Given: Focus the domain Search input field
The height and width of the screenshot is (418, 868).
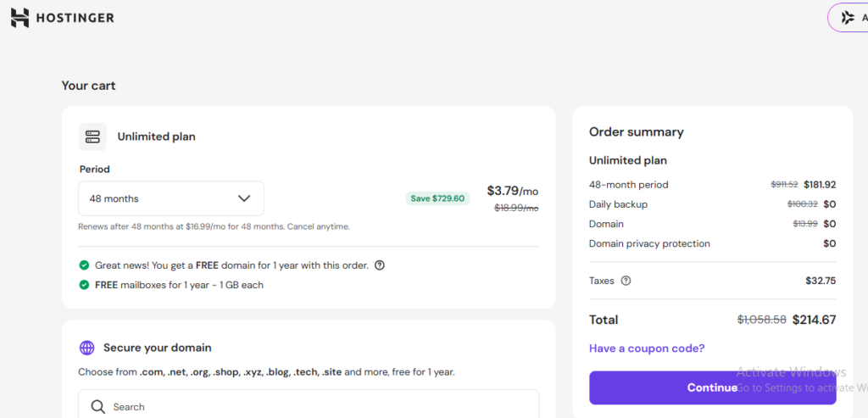Looking at the screenshot, I should (309, 406).
